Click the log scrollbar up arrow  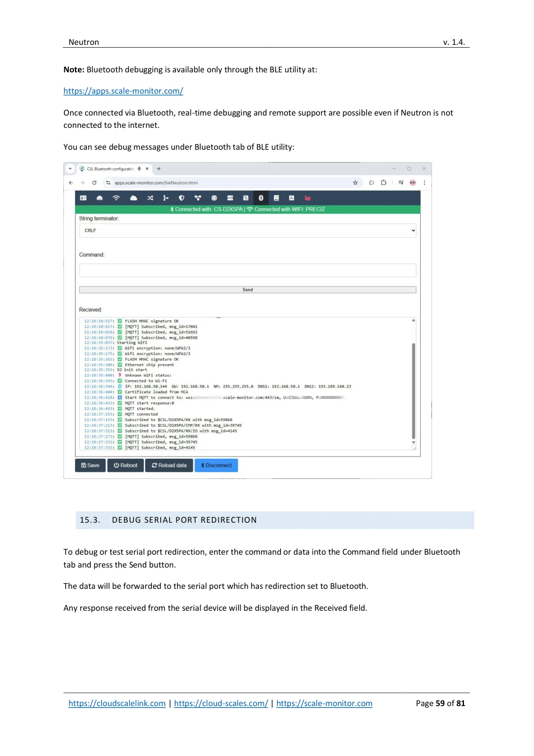(x=414, y=320)
